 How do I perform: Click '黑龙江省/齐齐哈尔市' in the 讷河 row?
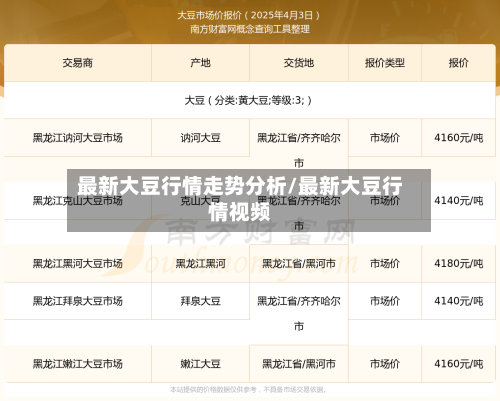tap(299, 150)
